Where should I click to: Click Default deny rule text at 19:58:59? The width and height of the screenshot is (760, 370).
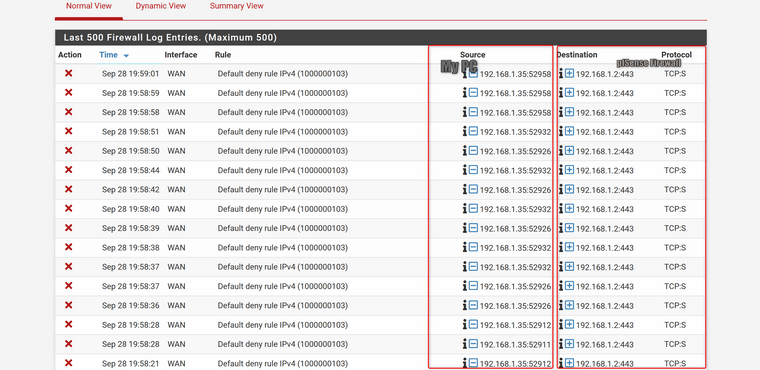pos(283,93)
